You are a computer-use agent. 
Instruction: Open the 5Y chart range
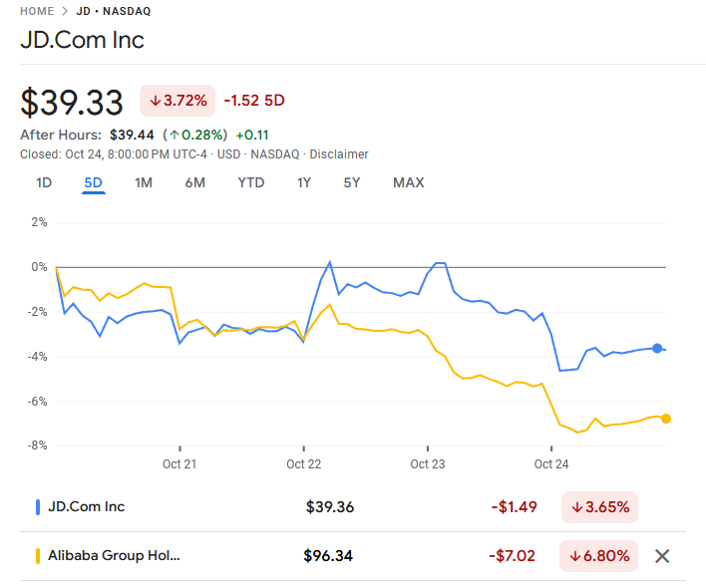coord(352,182)
